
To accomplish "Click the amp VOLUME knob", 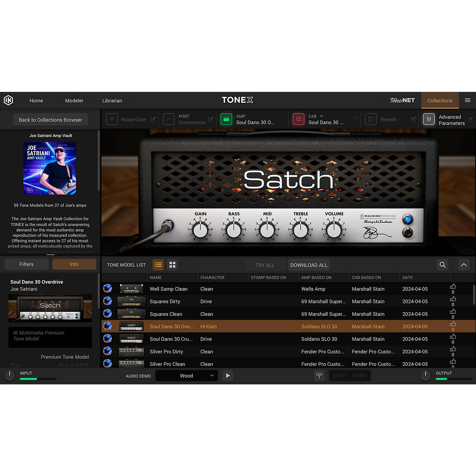I will pos(334,230).
